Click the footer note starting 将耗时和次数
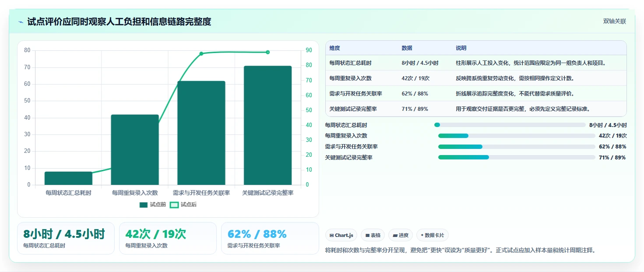The width and height of the screenshot is (644, 272). tap(461, 251)
